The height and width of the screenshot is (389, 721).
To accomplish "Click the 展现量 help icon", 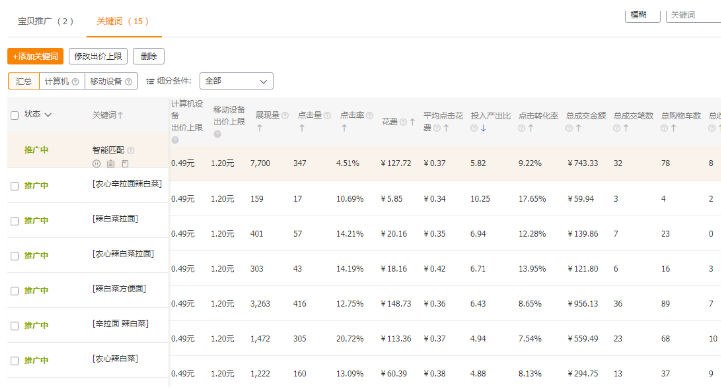I will [285, 115].
